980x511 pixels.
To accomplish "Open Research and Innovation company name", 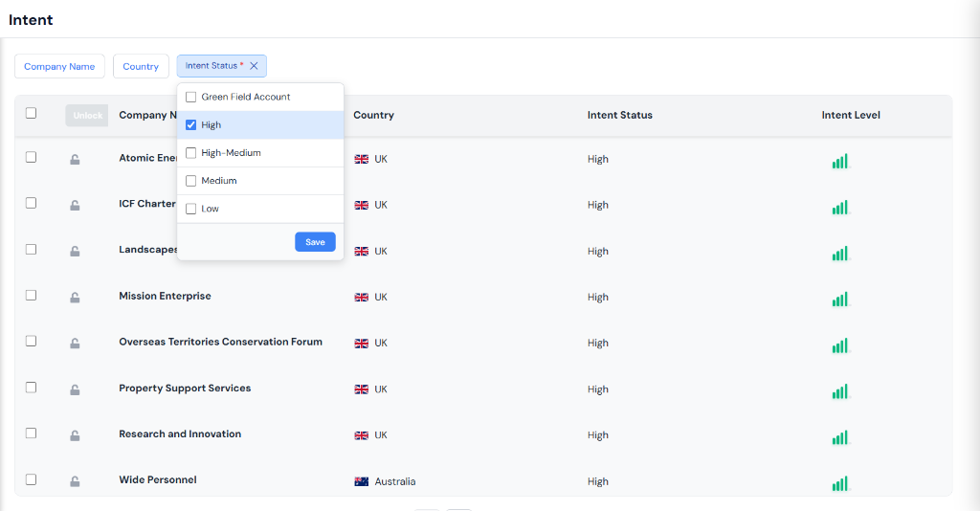I will pos(180,434).
